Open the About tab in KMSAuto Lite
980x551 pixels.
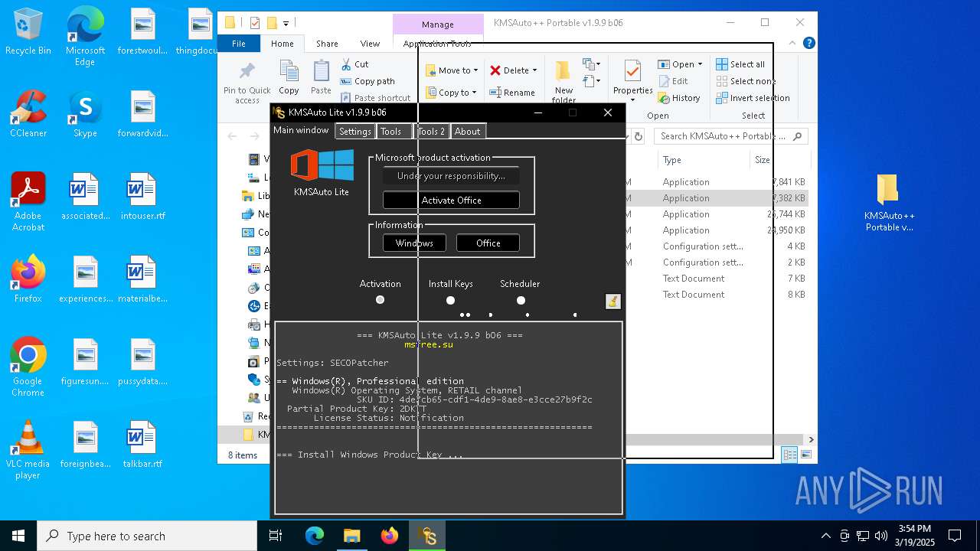pos(467,132)
